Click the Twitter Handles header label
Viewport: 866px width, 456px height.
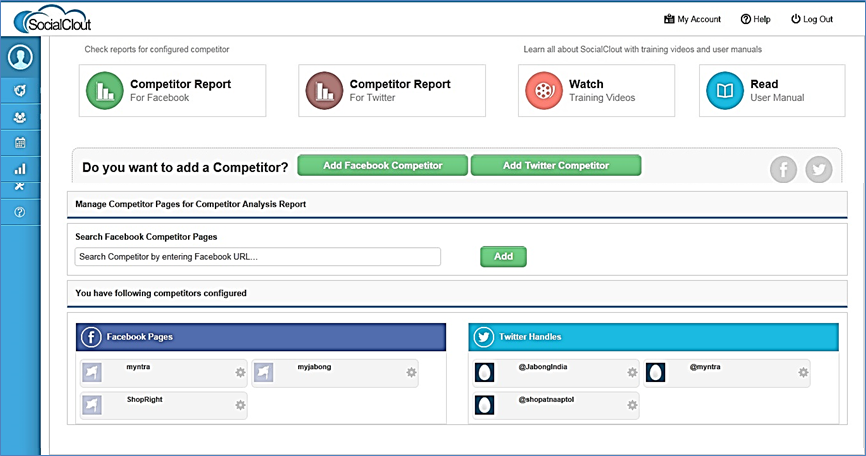[x=530, y=337]
